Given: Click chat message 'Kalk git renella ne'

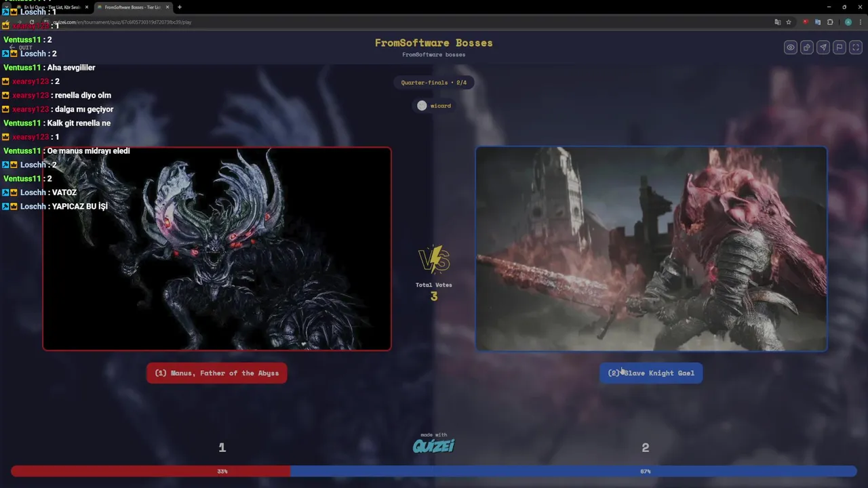Looking at the screenshot, I should 79,123.
